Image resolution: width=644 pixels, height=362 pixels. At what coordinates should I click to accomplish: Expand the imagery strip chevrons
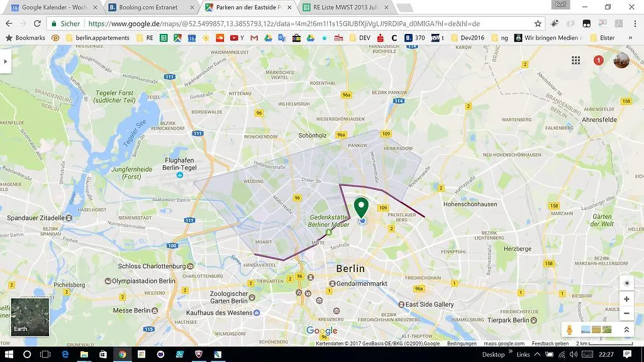[x=626, y=329]
